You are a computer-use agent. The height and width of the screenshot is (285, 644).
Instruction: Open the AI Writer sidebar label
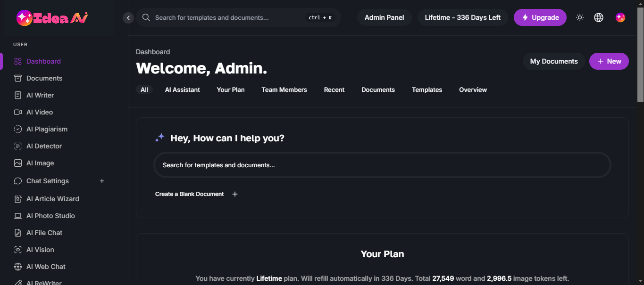coord(40,95)
